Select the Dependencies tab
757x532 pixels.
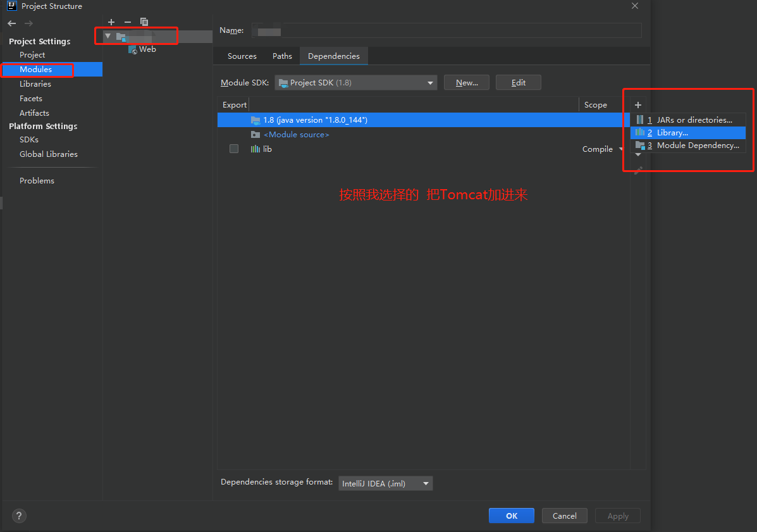point(334,56)
